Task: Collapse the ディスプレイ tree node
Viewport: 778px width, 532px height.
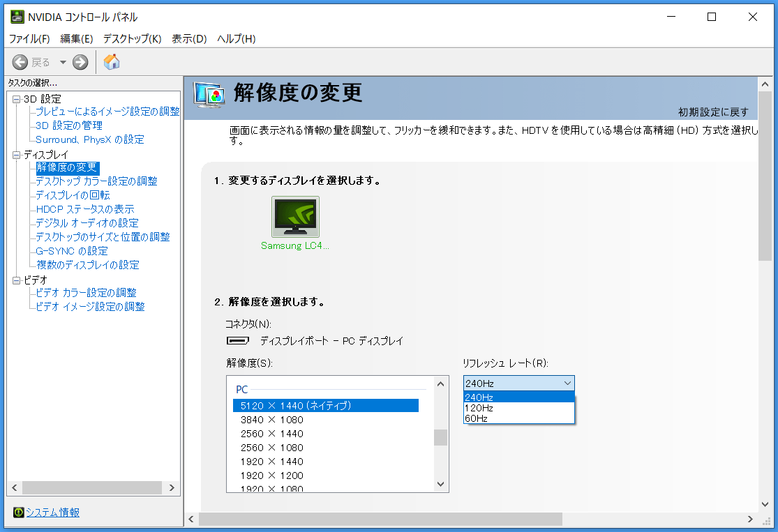Action: [16, 155]
